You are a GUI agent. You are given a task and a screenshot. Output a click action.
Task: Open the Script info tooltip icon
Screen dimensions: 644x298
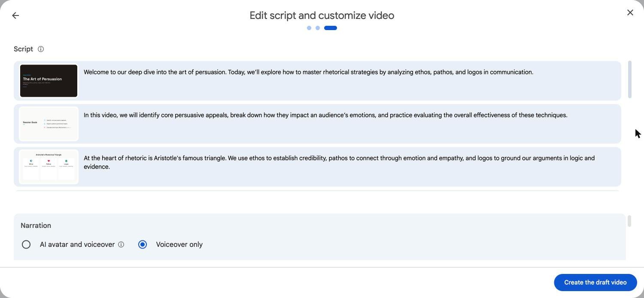pyautogui.click(x=41, y=49)
